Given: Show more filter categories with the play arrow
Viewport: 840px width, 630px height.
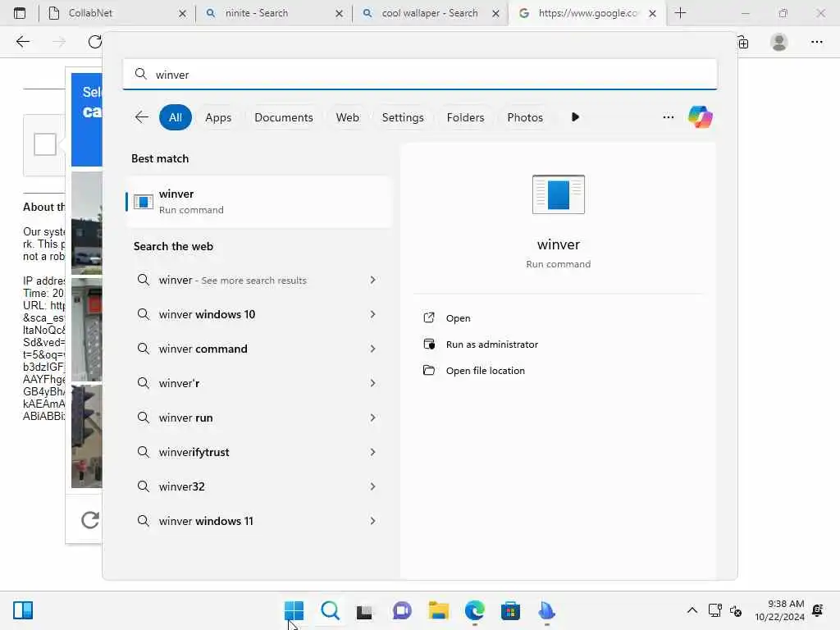Looking at the screenshot, I should coord(575,116).
